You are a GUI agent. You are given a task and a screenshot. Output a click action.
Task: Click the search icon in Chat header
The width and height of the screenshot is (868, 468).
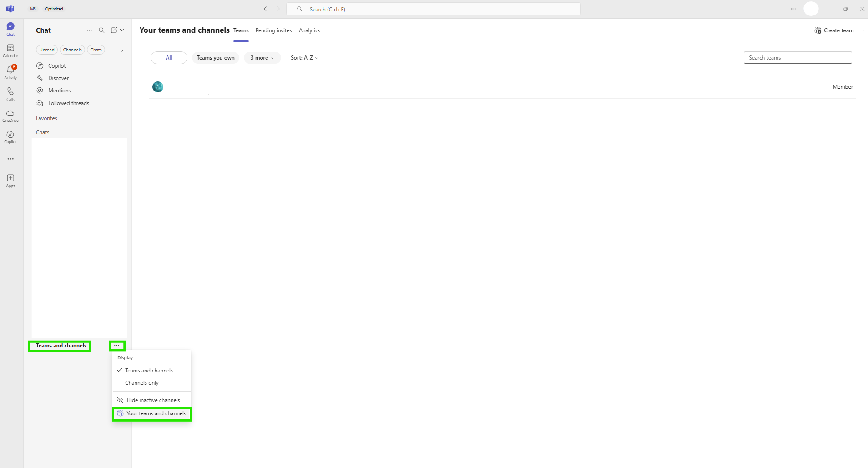pyautogui.click(x=101, y=30)
